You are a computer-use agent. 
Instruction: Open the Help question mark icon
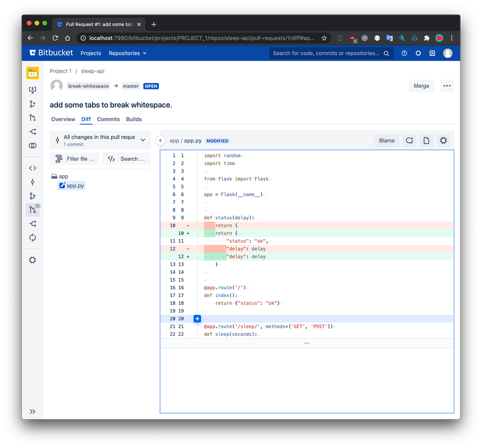coord(404,53)
